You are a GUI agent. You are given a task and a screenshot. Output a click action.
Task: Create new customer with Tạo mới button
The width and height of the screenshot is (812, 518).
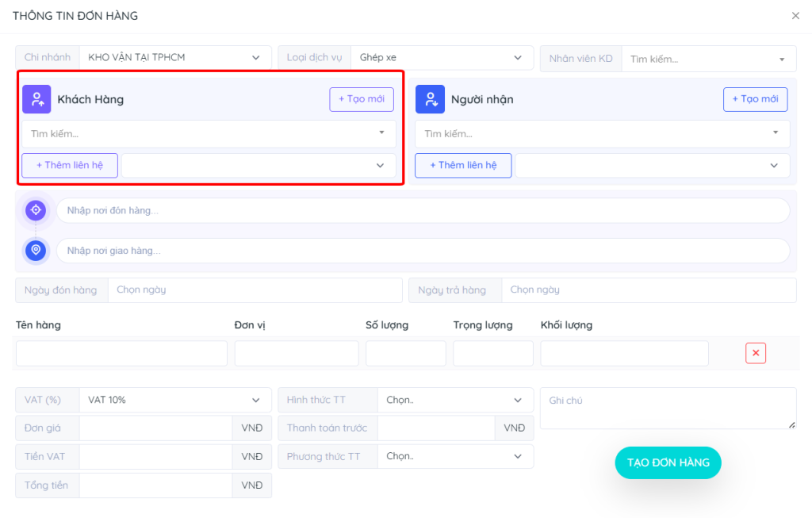pos(362,99)
